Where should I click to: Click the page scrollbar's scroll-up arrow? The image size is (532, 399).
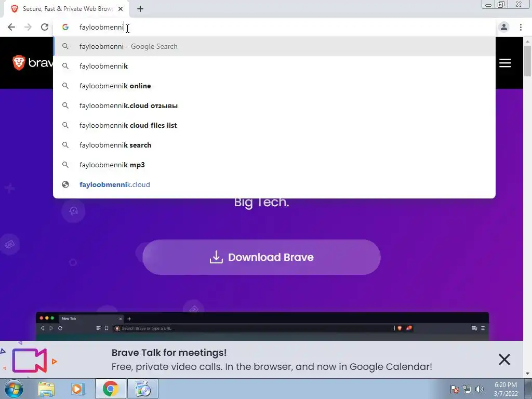pyautogui.click(x=528, y=42)
